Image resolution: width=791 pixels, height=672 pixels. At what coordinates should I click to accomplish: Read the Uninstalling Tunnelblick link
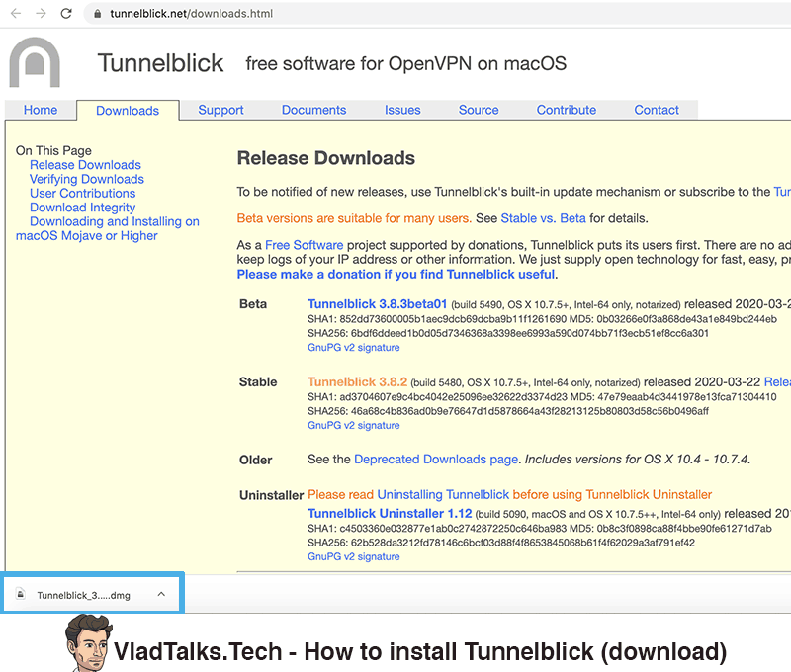coord(443,494)
